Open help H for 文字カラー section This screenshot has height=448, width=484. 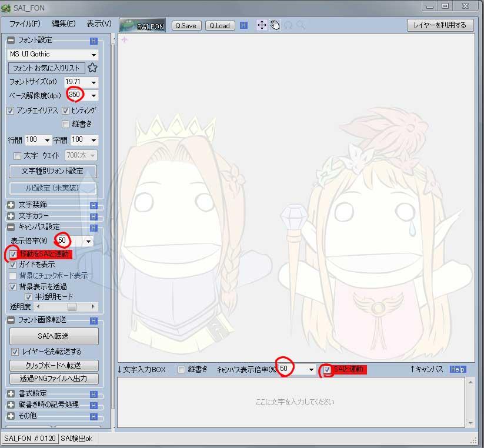pos(94,216)
